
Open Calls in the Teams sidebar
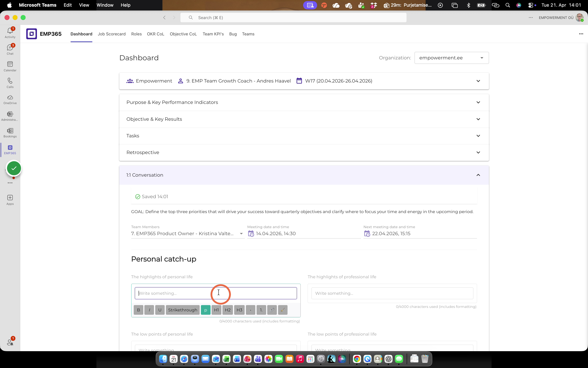pos(10,83)
